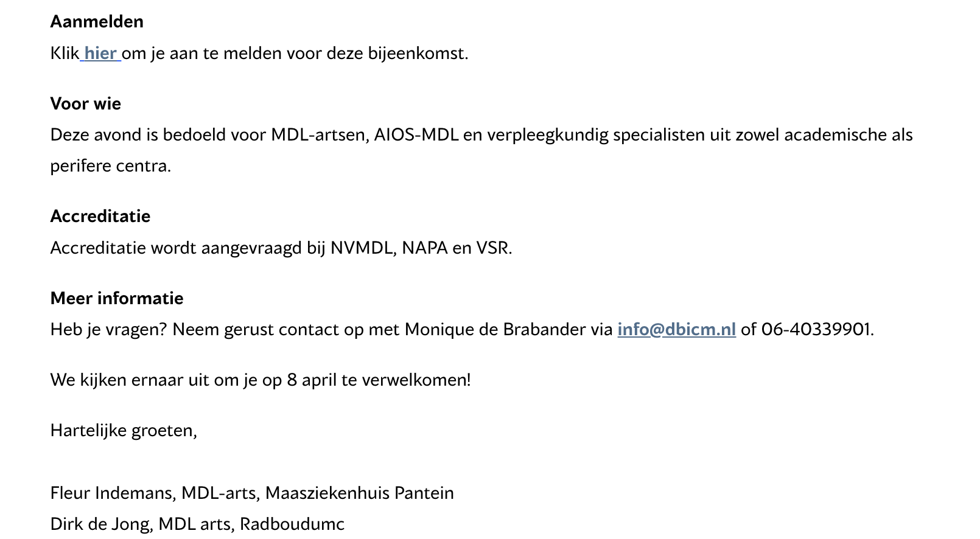Screen dimensions: 980x539
Task: Click the name Dirk de Jong
Action: tap(102, 524)
